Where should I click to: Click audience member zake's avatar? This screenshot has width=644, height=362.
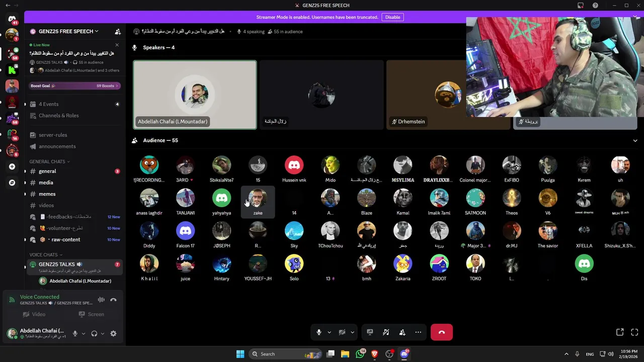tap(258, 198)
